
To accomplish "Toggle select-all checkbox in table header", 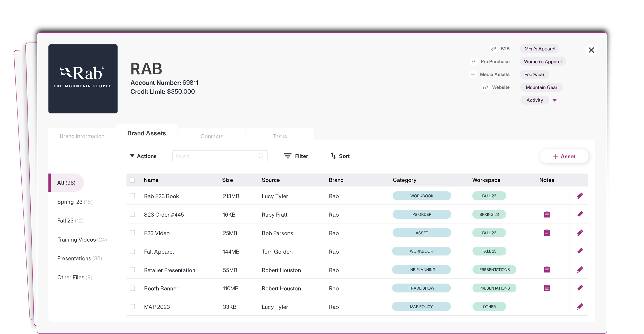I will coord(132,180).
